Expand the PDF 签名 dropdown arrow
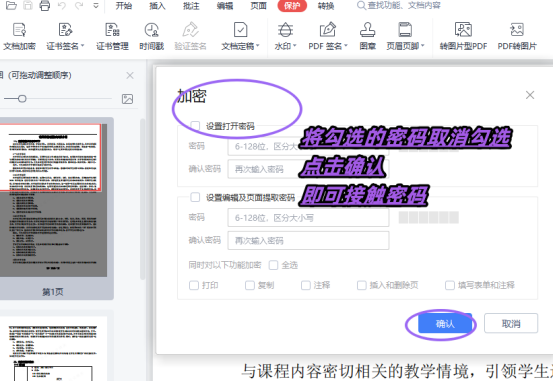 (346, 46)
